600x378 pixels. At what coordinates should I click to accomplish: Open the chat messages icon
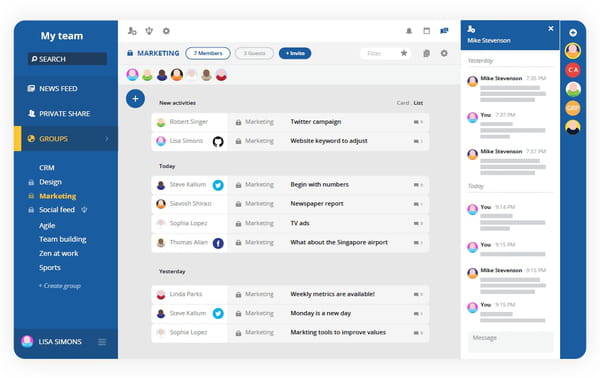(x=444, y=31)
